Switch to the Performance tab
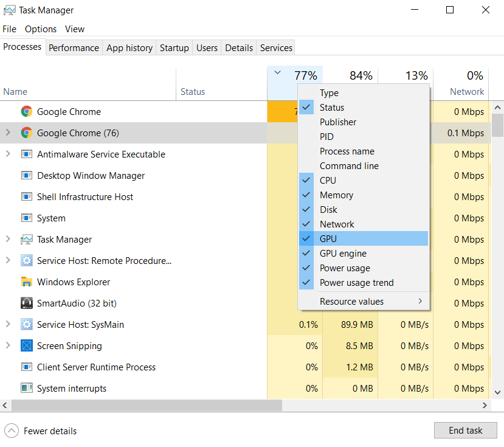The width and height of the screenshot is (504, 447). coord(74,48)
